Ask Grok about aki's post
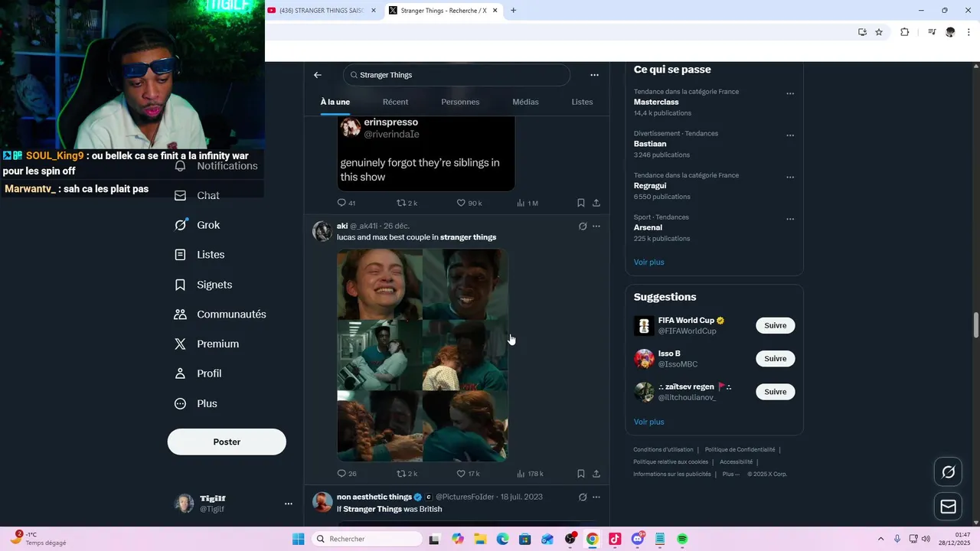The image size is (980, 551). (583, 227)
